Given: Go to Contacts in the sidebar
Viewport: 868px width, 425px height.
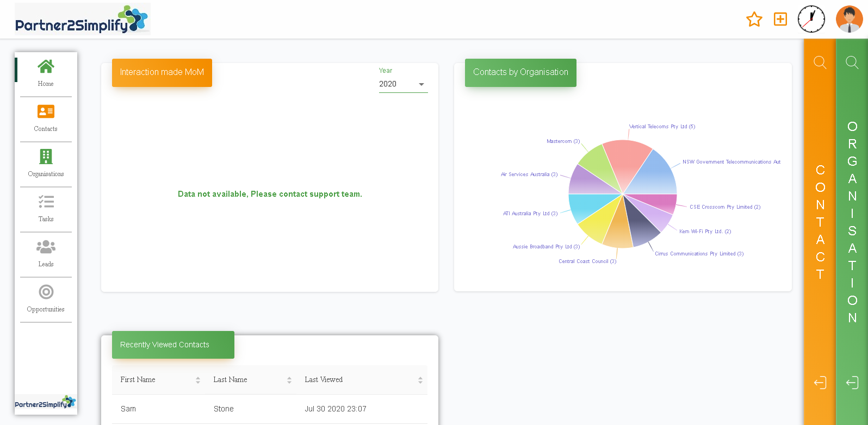Looking at the screenshot, I should [46, 118].
